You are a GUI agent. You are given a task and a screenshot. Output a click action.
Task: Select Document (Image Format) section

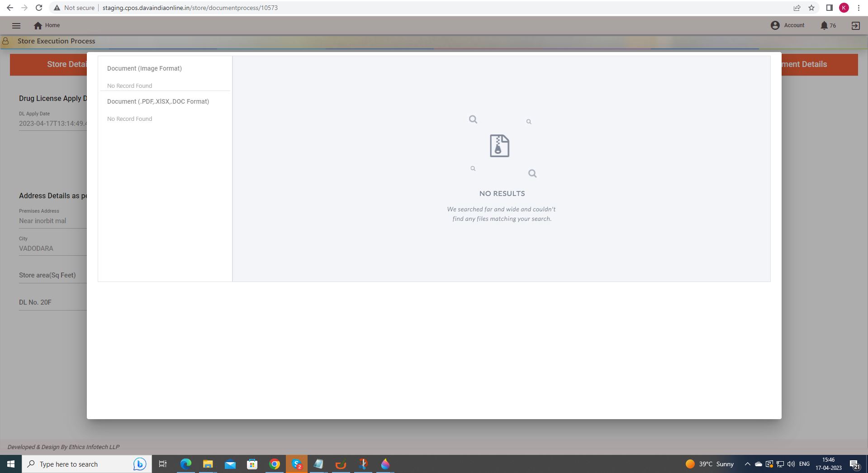pos(144,68)
